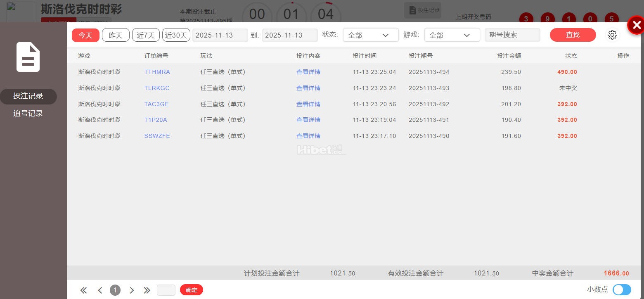644x299 pixels.
Task: Click 查看详情 for order TLRKGC
Action: (x=308, y=88)
